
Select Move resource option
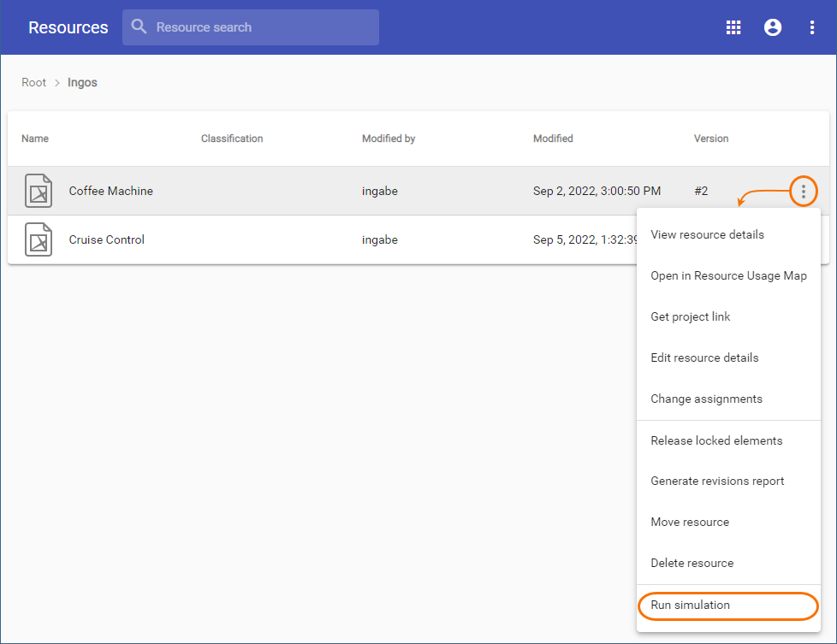pos(690,522)
